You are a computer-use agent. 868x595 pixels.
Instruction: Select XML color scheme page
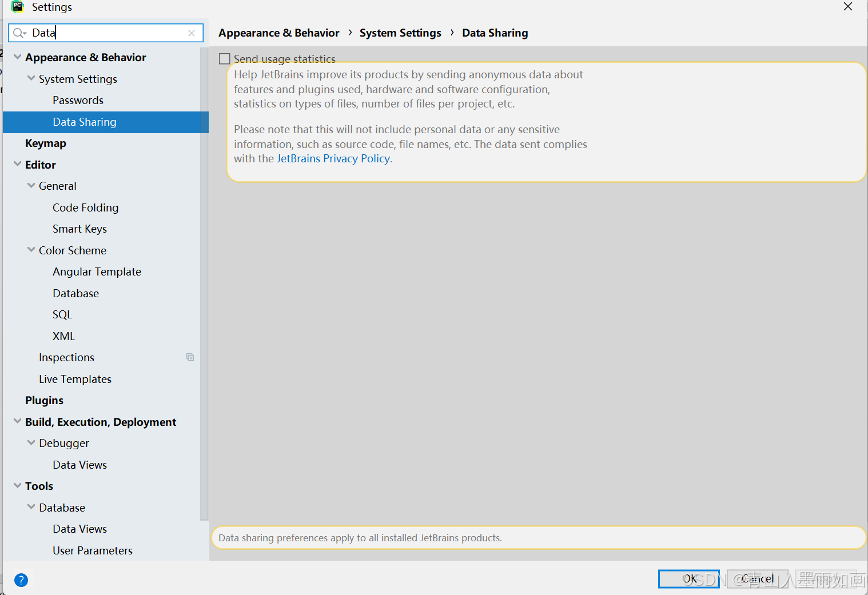coord(64,336)
